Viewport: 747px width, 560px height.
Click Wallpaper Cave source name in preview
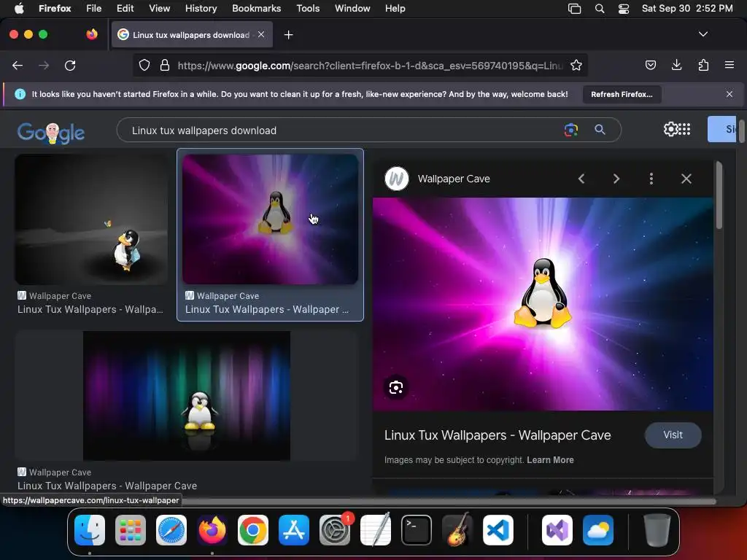454,179
